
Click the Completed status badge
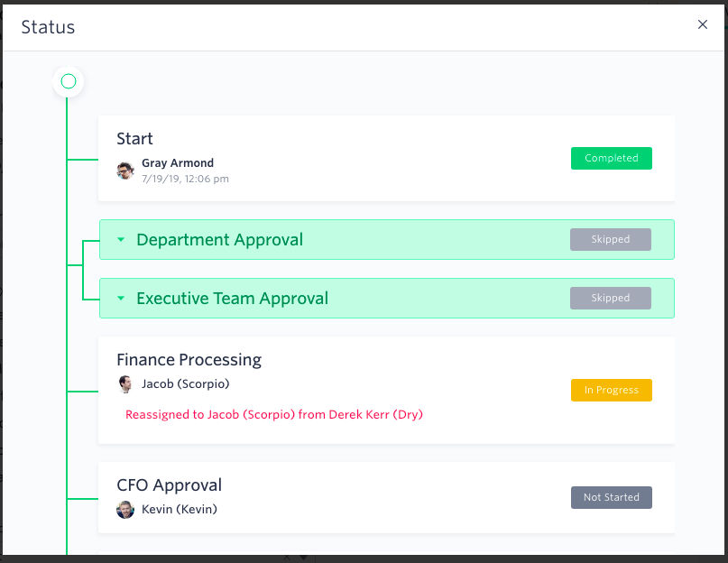point(612,158)
